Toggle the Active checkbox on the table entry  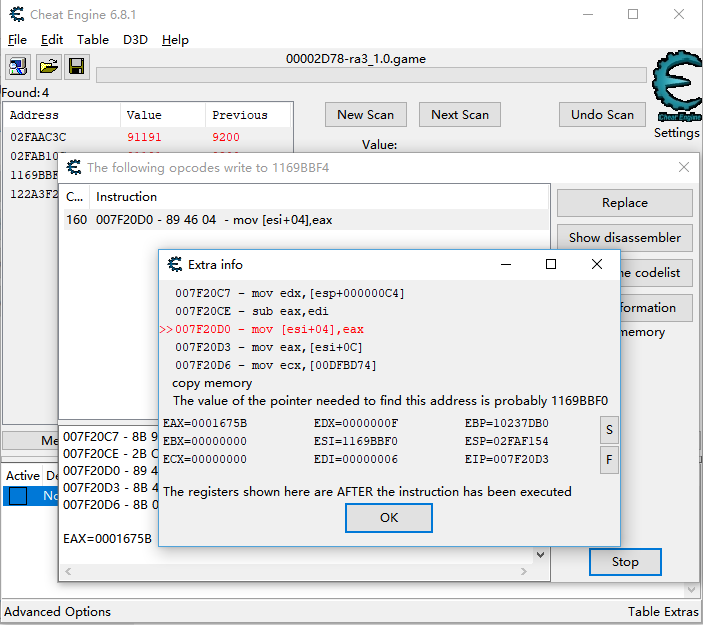(x=18, y=496)
